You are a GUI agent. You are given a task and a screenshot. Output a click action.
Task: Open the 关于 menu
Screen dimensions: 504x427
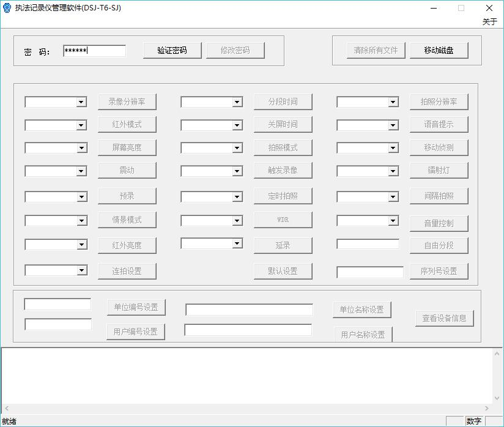pyautogui.click(x=489, y=21)
